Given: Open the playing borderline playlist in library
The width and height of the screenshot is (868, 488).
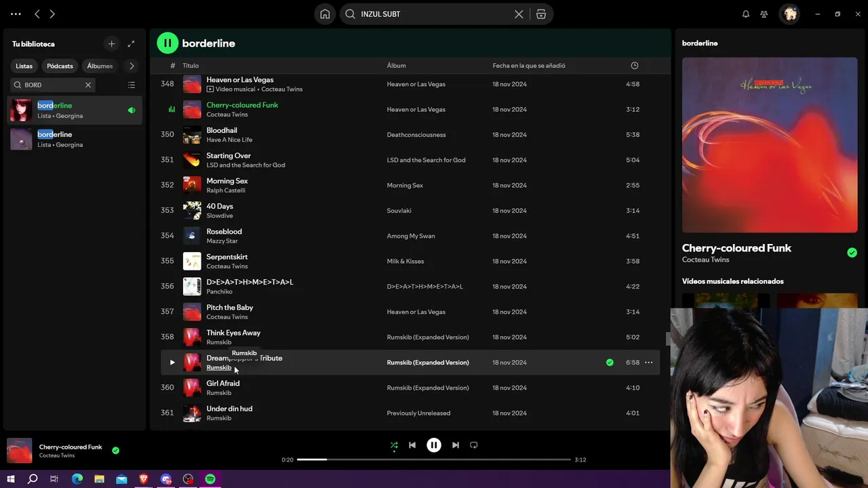Looking at the screenshot, I should click(x=75, y=110).
